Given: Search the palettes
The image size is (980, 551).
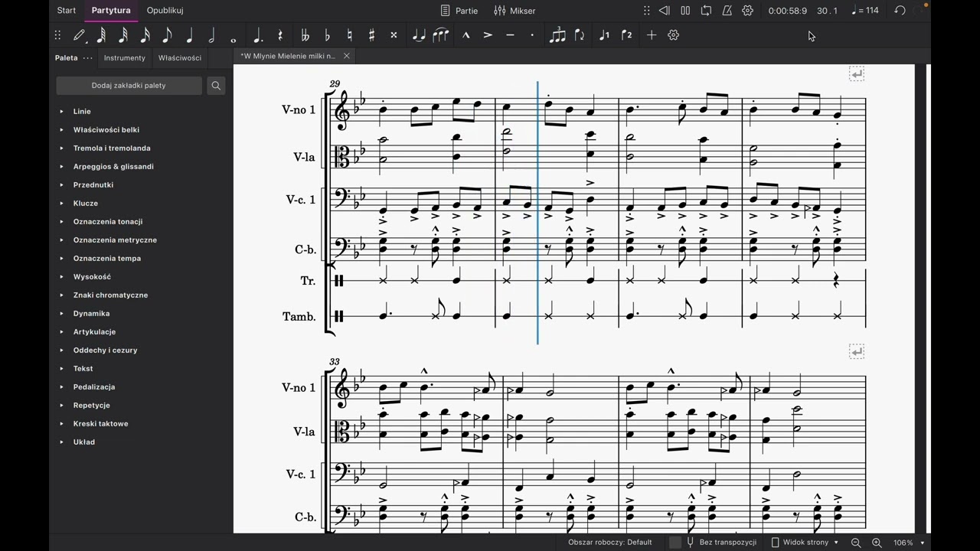Looking at the screenshot, I should [216, 86].
